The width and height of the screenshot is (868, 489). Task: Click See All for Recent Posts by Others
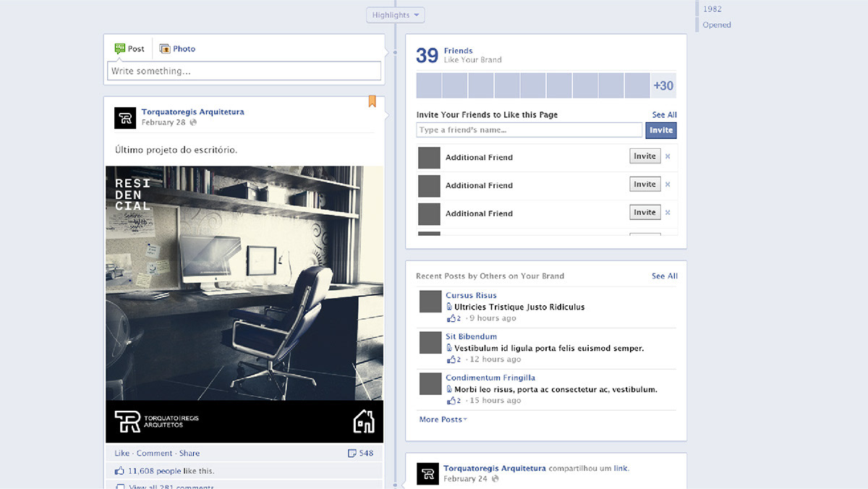point(665,276)
